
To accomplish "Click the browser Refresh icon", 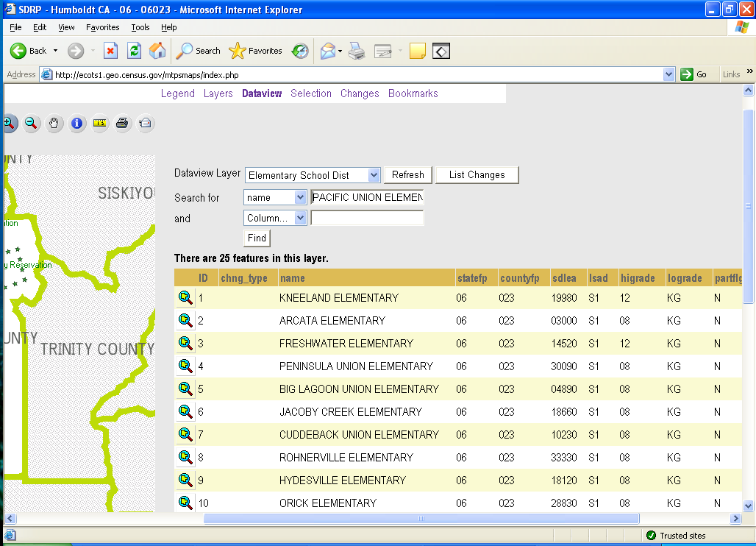I will (x=134, y=51).
